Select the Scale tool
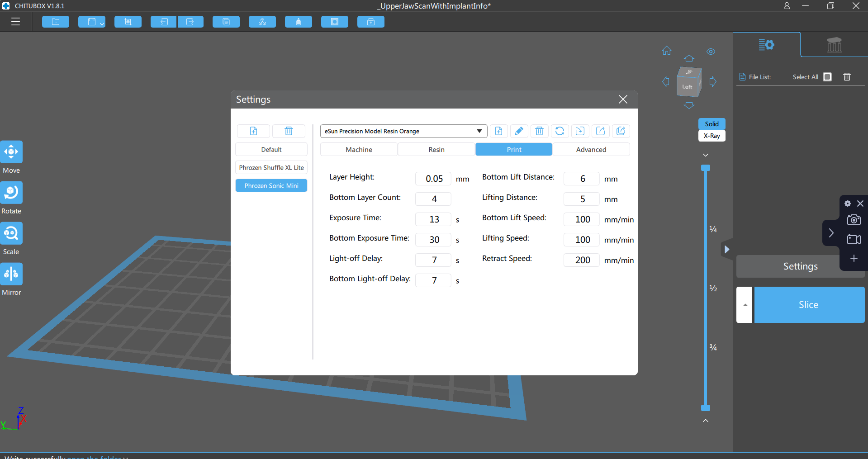868x459 pixels. (11, 233)
